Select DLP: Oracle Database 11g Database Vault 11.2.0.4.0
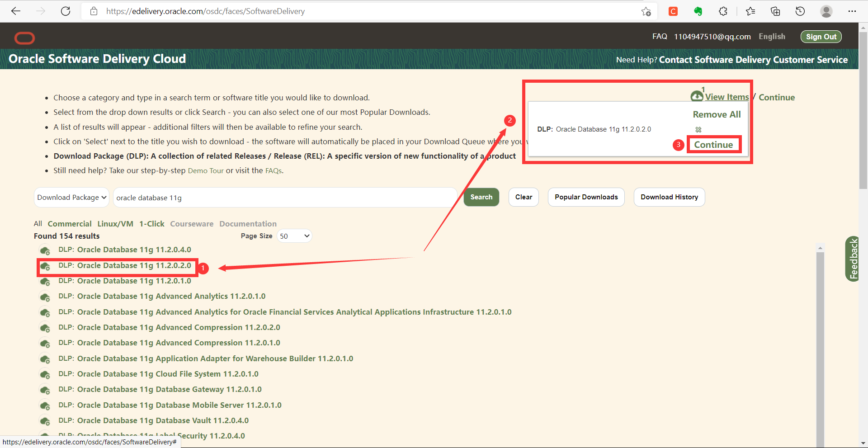 coord(153,420)
